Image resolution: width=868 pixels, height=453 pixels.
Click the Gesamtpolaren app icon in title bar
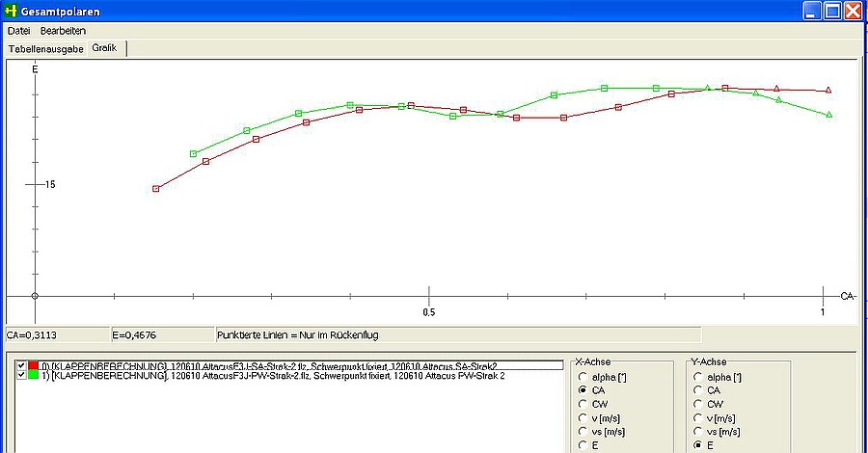tap(13, 12)
